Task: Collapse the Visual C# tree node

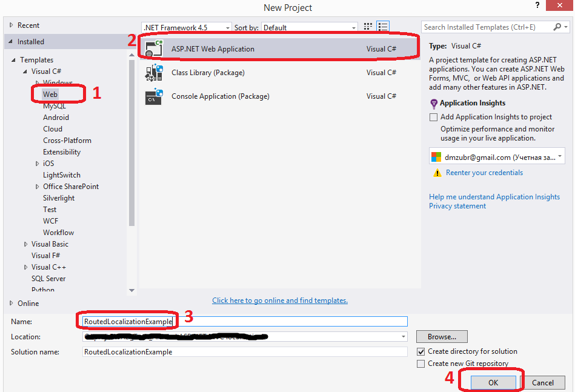Action: point(25,71)
